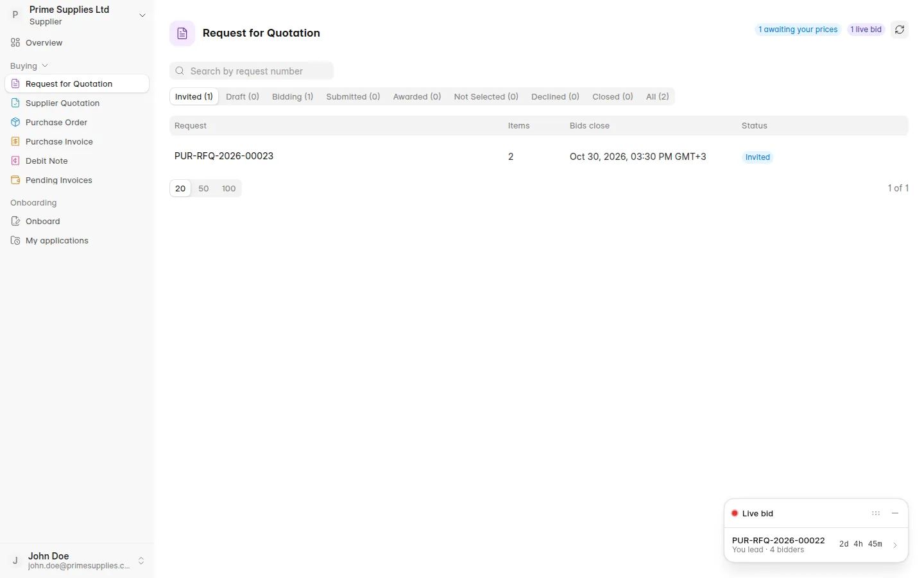
Task: Click the Purchase Invoice sidebar icon
Action: [x=15, y=141]
